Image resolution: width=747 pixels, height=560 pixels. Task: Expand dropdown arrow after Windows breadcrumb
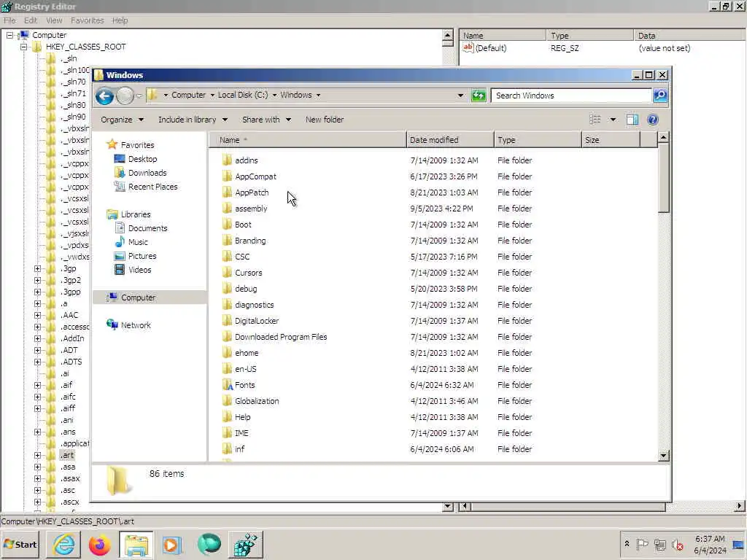(x=318, y=95)
